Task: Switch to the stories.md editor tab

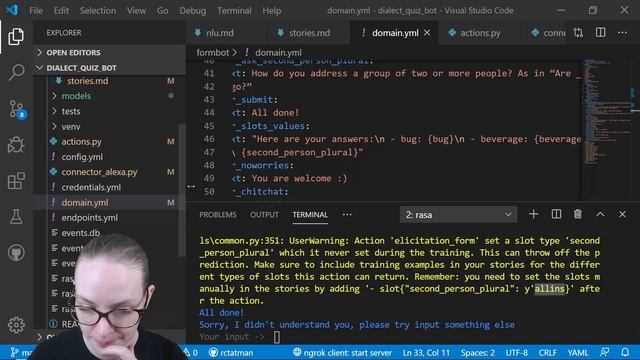Action: tap(309, 33)
